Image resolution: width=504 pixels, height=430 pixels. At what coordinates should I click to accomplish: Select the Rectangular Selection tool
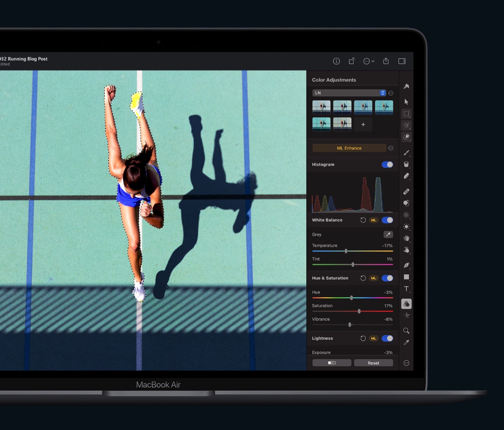click(x=406, y=113)
